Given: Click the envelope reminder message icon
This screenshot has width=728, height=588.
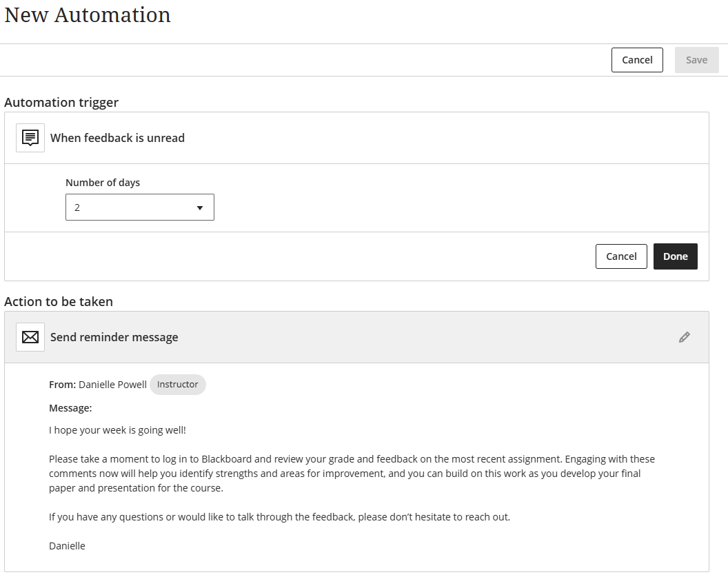Looking at the screenshot, I should tap(30, 337).
